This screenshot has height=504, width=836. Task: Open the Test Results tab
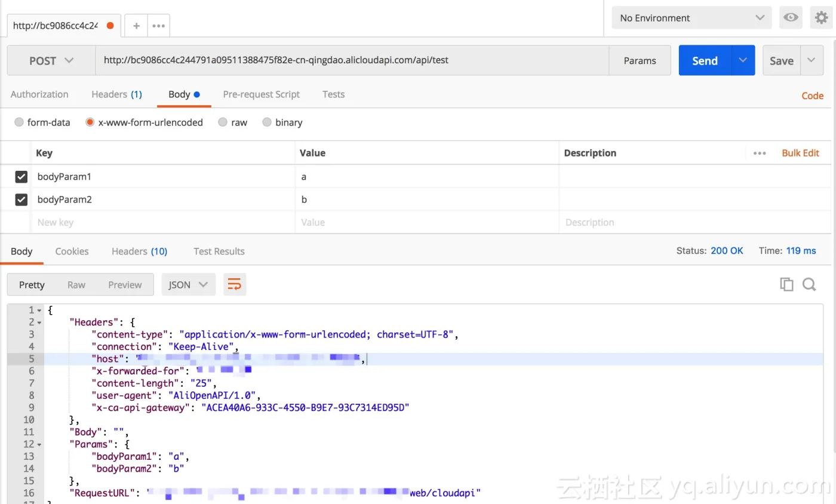click(219, 251)
